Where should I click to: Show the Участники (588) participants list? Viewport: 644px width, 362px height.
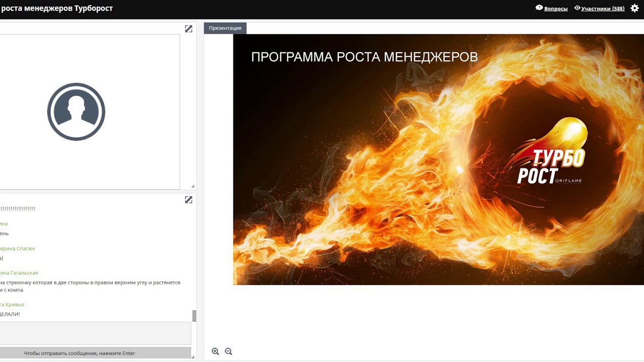[603, 9]
